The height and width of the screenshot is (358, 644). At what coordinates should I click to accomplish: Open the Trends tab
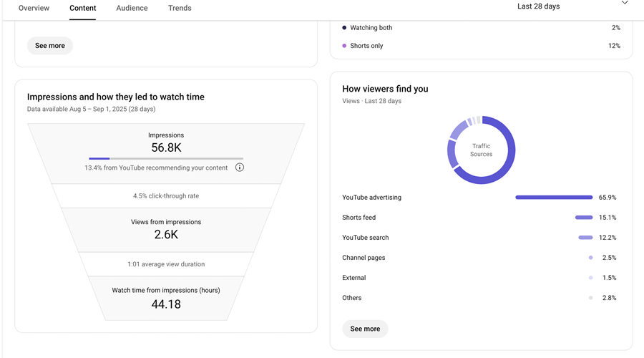pos(180,9)
